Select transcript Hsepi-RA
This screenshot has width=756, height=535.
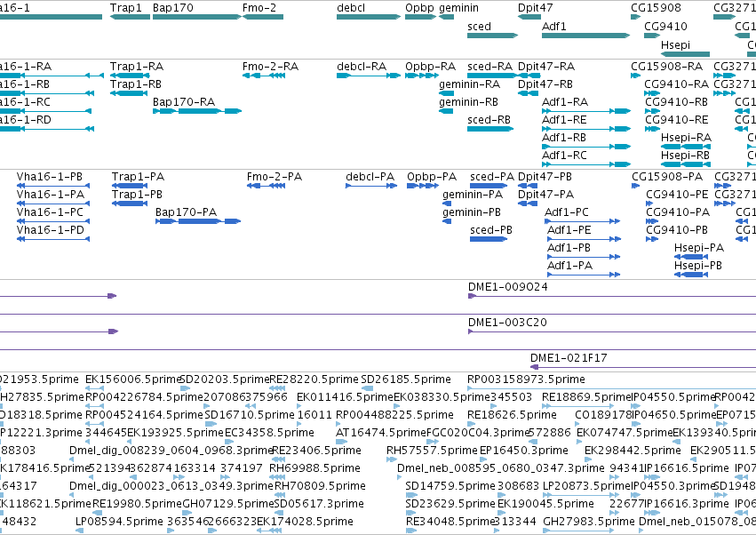click(x=685, y=147)
